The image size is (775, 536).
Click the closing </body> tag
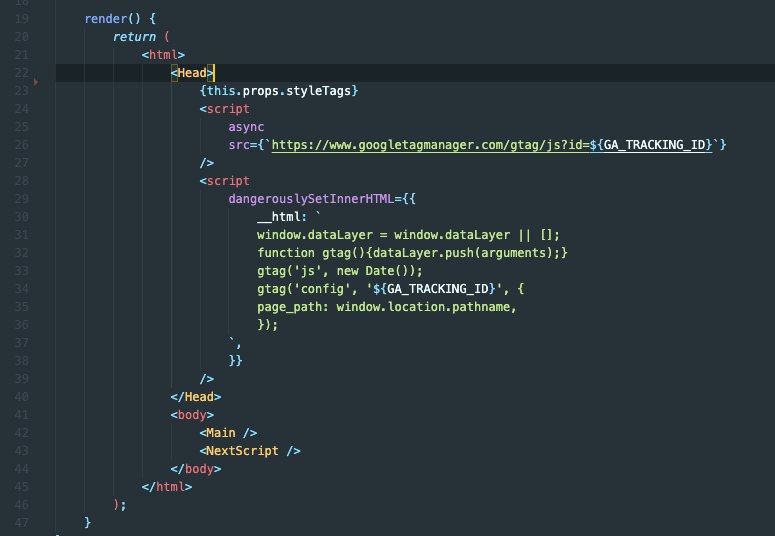196,469
